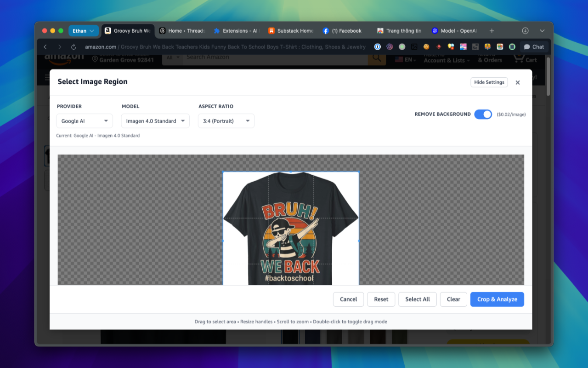This screenshot has height=368, width=588.
Task: Switch to the Facebook tab
Action: (345, 31)
